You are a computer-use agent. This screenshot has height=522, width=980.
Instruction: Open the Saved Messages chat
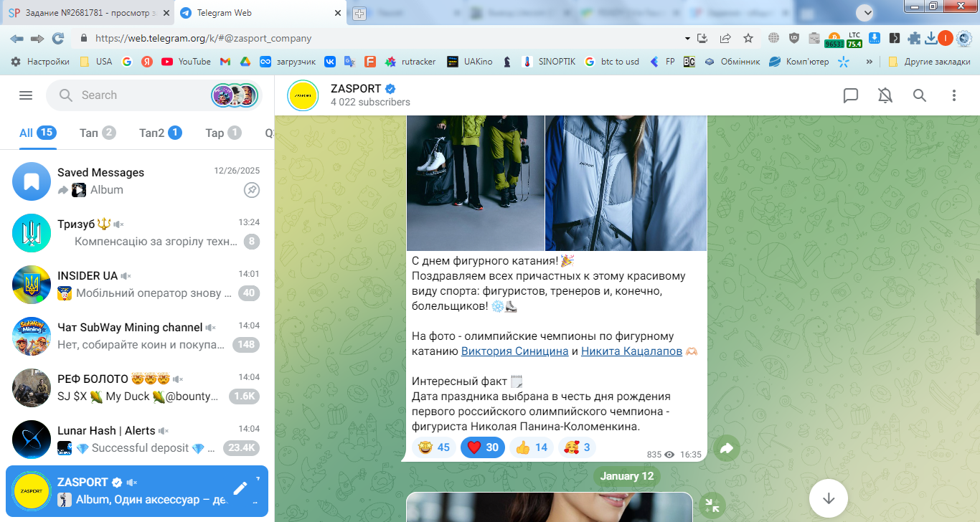point(136,181)
